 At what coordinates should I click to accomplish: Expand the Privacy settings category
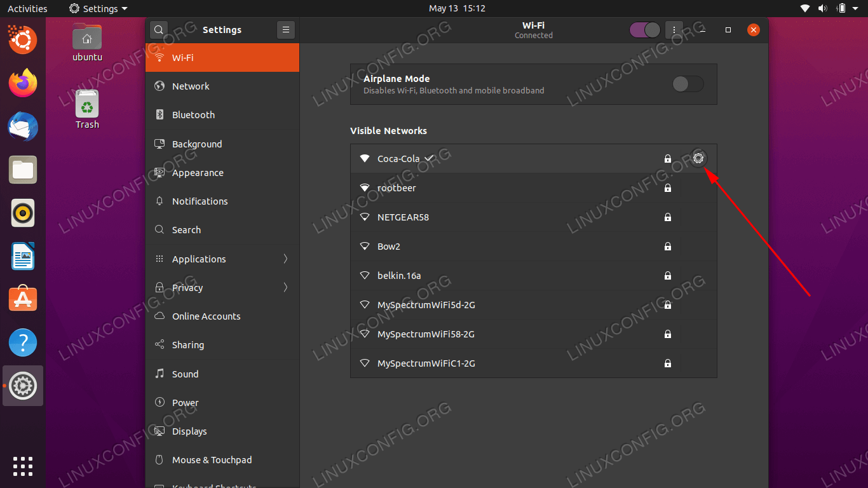point(222,287)
